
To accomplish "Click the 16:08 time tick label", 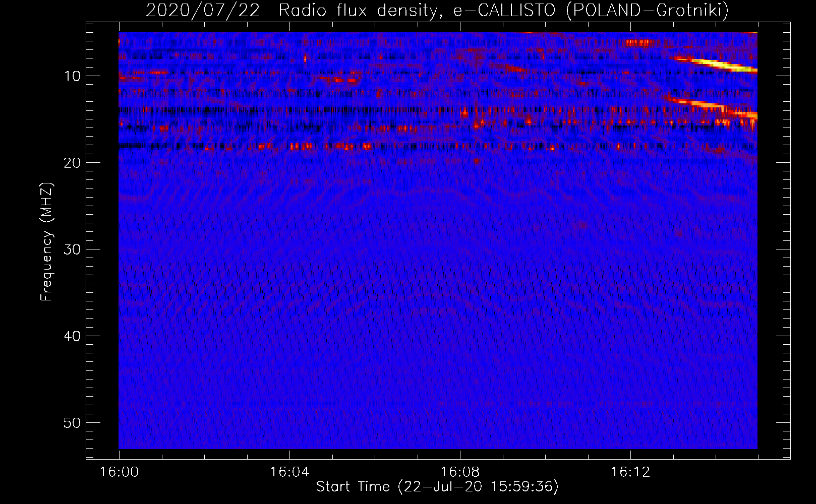I will [x=460, y=472].
